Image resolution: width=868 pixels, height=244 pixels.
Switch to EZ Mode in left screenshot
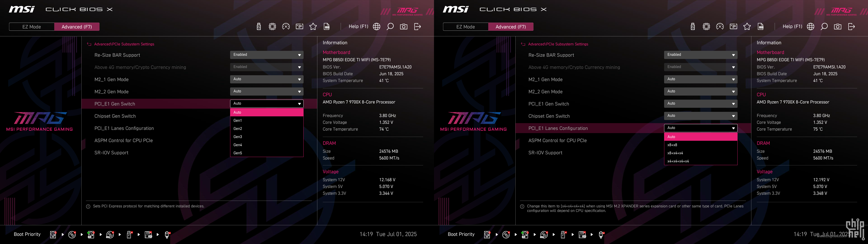32,27
